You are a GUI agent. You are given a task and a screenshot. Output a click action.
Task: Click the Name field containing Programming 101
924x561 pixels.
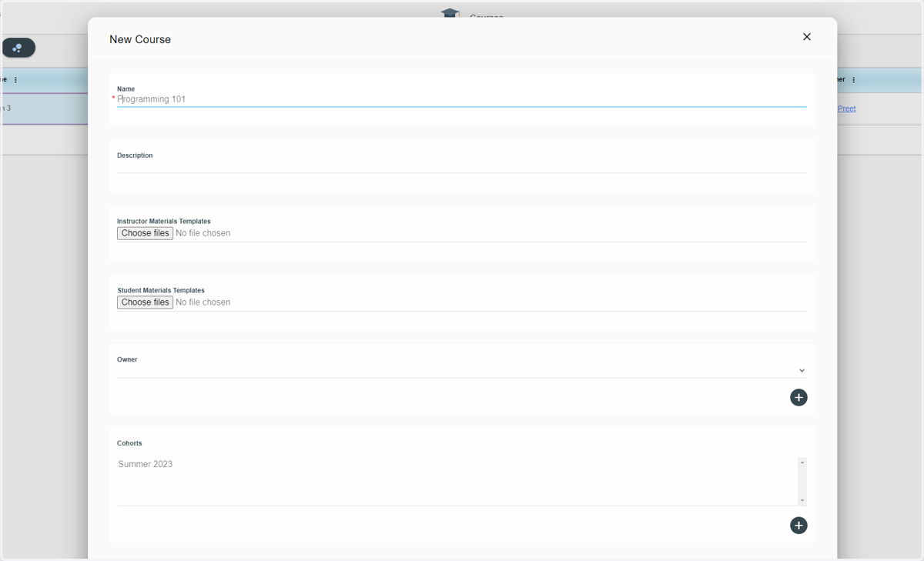click(x=461, y=99)
